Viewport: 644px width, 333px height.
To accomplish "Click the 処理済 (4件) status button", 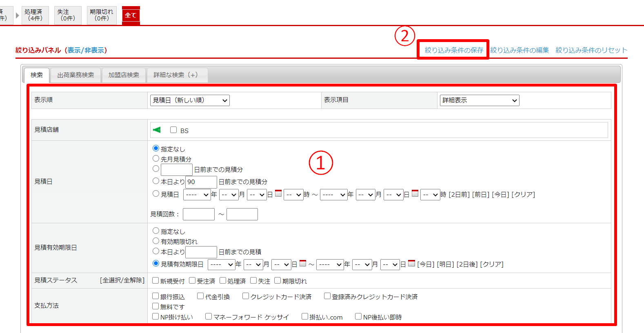I will [35, 15].
